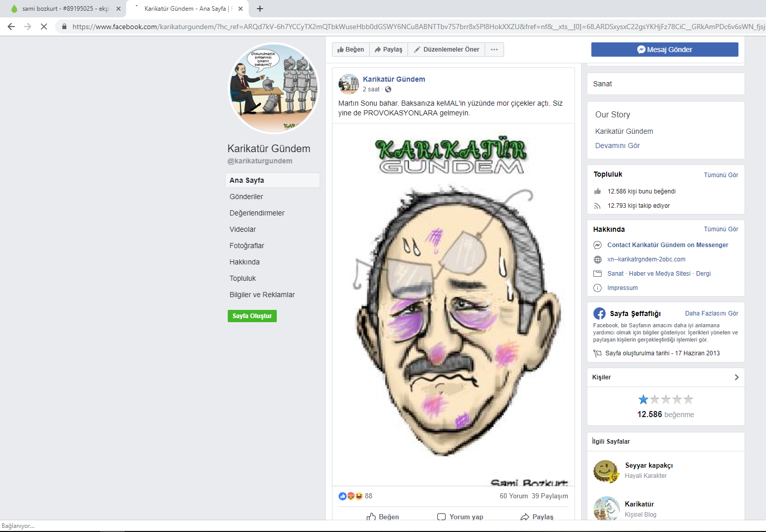Open Gönderiler in the sidebar
The height and width of the screenshot is (532, 766).
246,197
